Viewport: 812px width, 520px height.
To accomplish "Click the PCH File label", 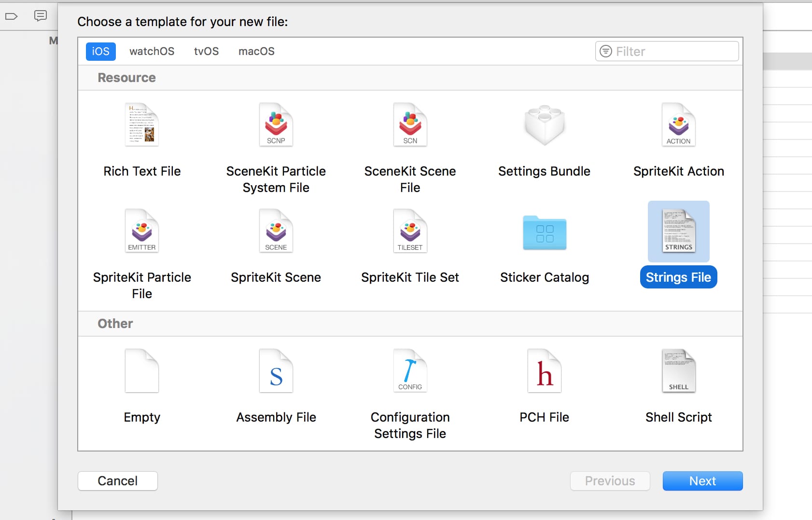I will click(x=545, y=417).
